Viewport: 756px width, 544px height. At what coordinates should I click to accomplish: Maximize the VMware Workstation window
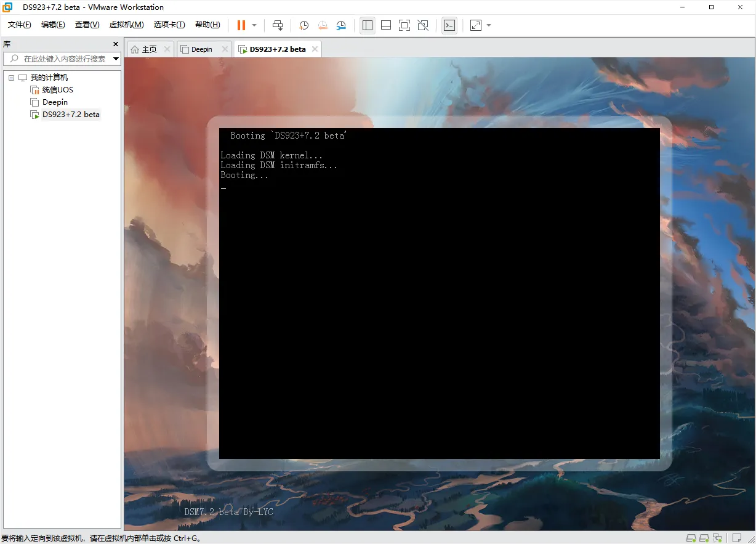[x=711, y=7]
